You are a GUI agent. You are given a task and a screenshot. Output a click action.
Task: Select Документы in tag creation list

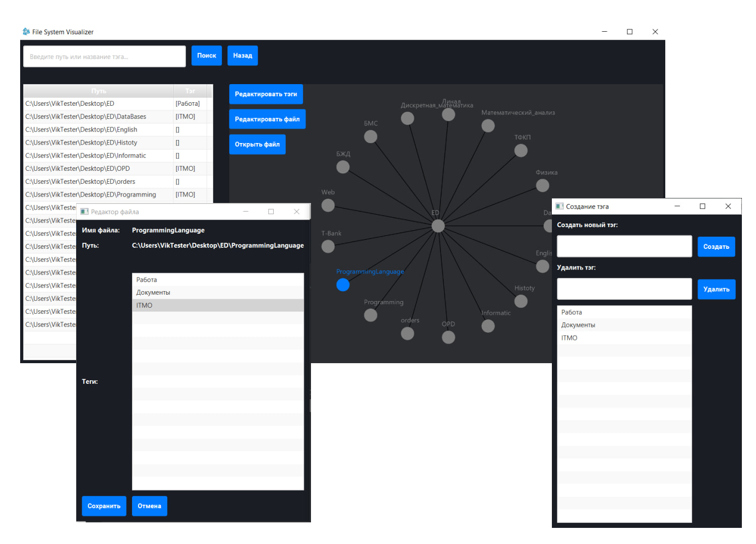coord(624,325)
